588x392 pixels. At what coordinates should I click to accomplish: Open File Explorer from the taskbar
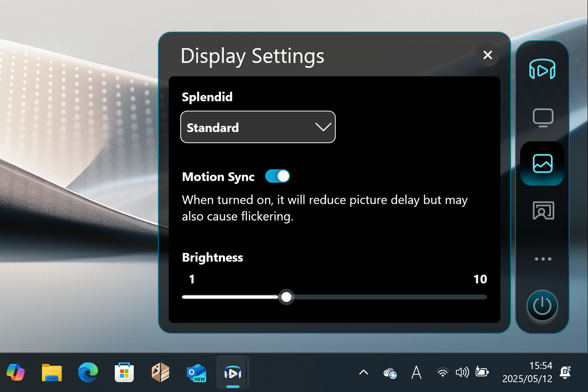[x=51, y=373]
